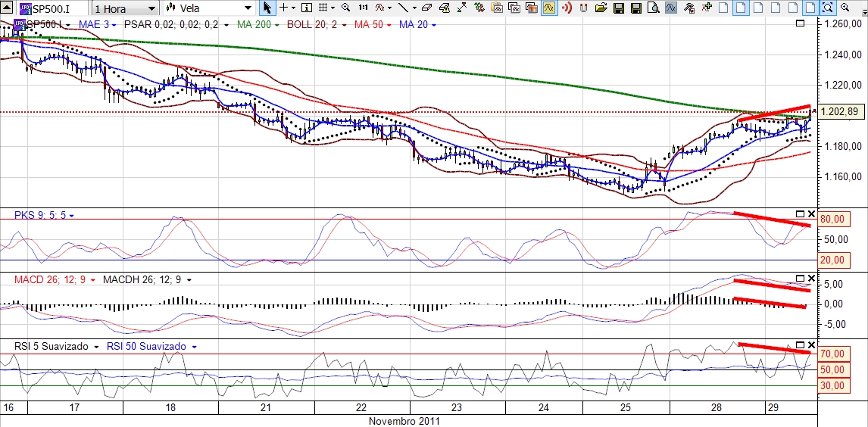868x427 pixels.
Task: Maximize the PKS stochastic panel
Action: (x=800, y=214)
